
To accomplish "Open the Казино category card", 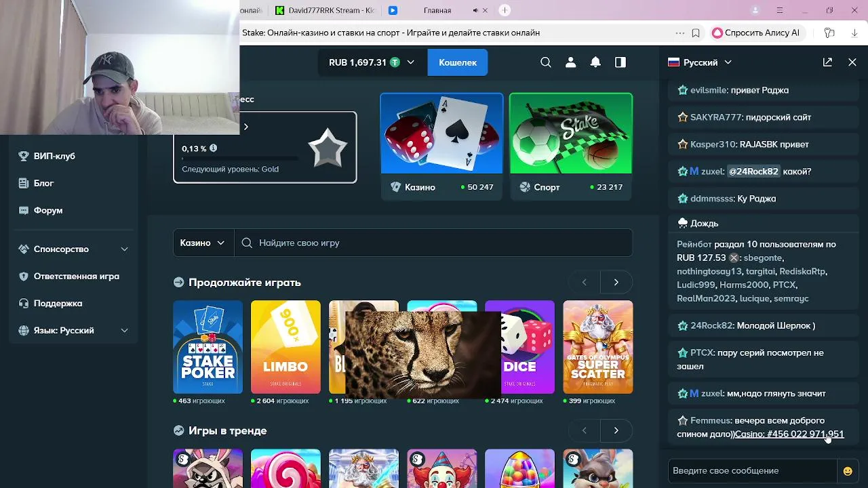I will [441, 146].
